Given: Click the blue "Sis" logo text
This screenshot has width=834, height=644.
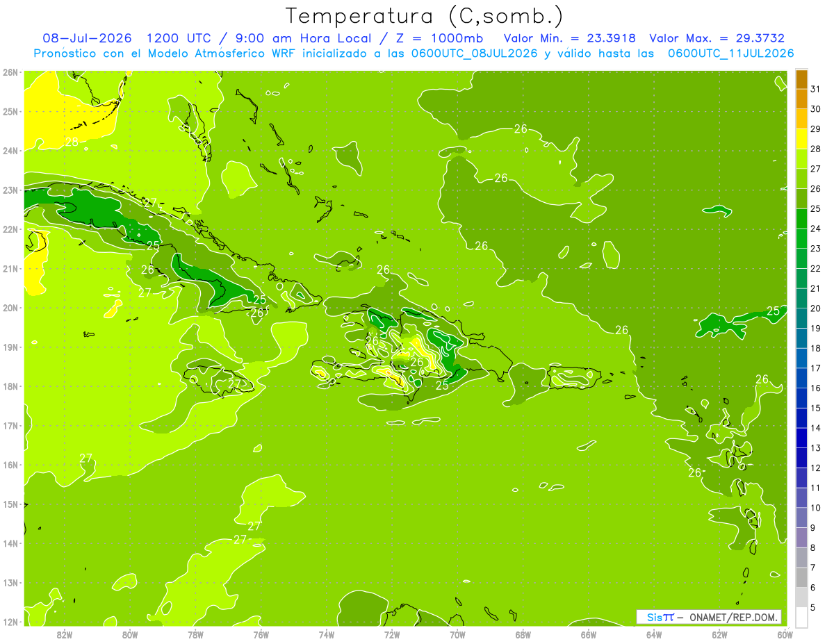Looking at the screenshot, I should point(655,617).
